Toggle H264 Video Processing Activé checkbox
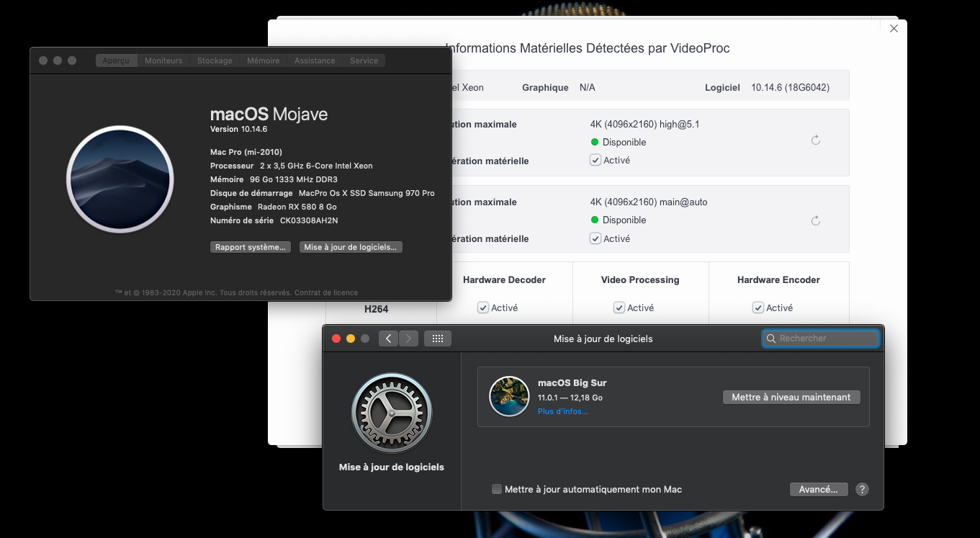Image resolution: width=980 pixels, height=538 pixels. point(619,308)
